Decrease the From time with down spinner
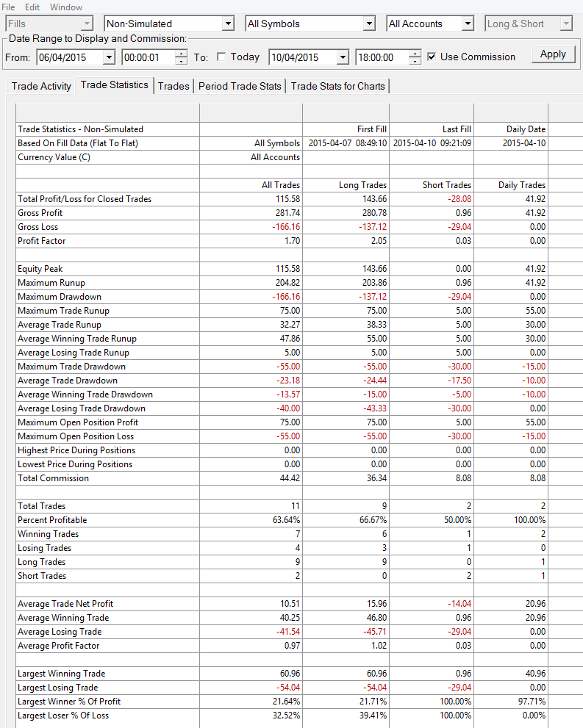 (181, 61)
